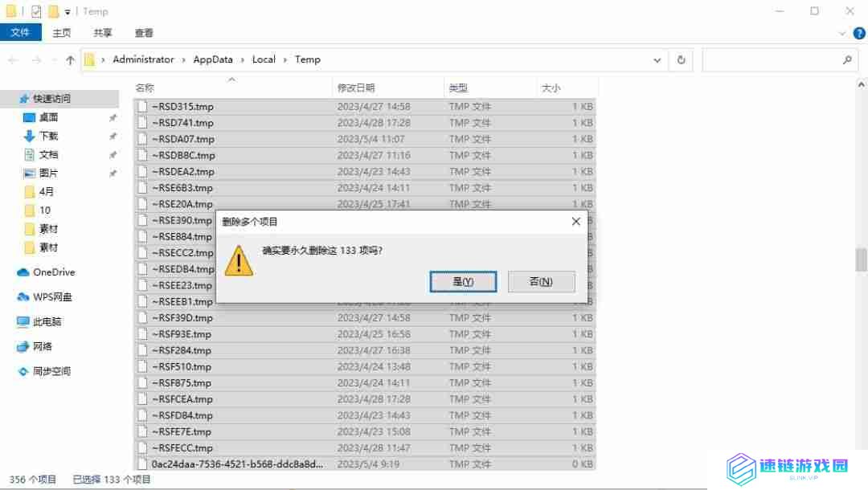
Task: Open the 4月 folder in navigation pane
Action: pos(46,191)
